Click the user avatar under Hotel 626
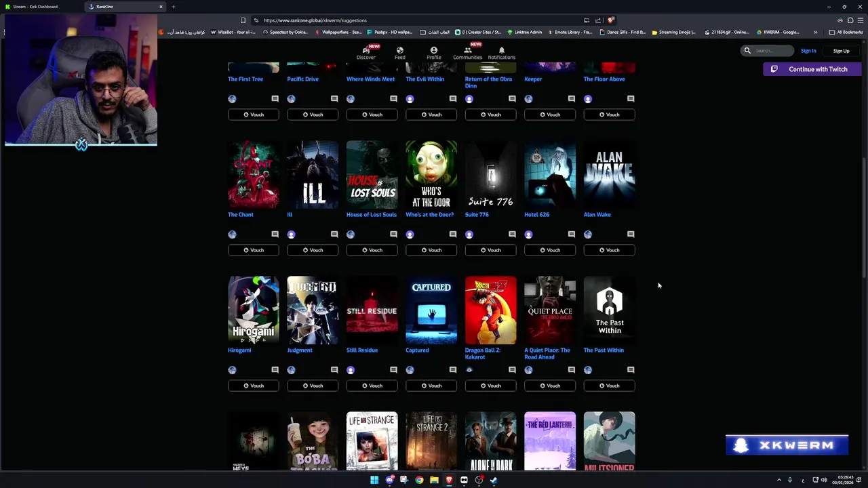 tap(528, 235)
